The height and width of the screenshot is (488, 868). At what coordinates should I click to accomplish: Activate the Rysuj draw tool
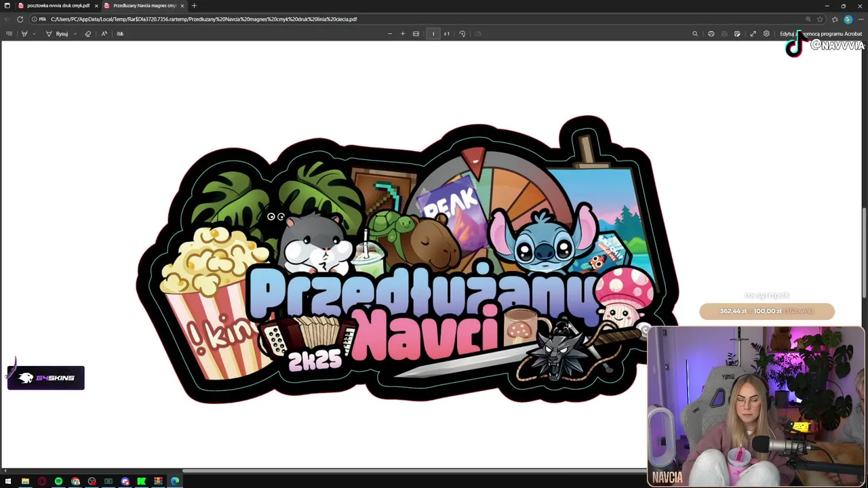tap(57, 33)
